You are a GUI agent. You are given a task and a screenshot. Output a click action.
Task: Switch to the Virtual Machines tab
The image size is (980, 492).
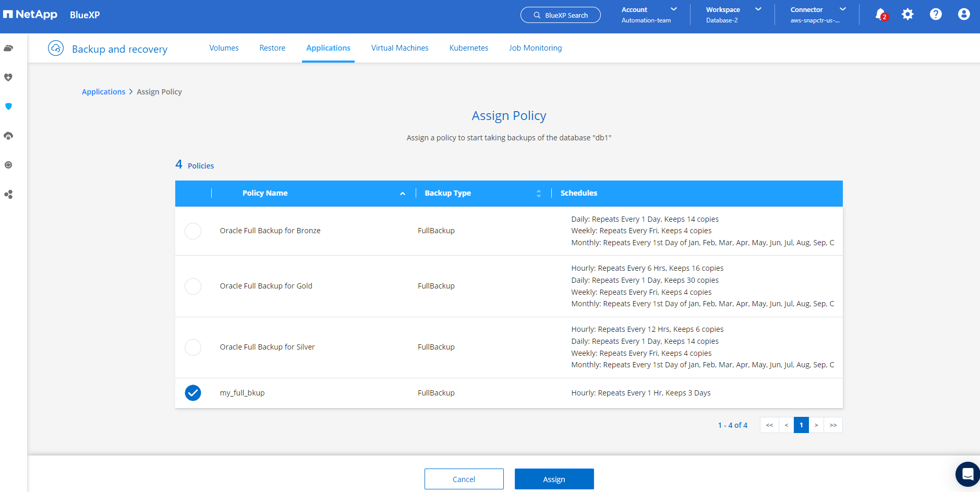(400, 48)
